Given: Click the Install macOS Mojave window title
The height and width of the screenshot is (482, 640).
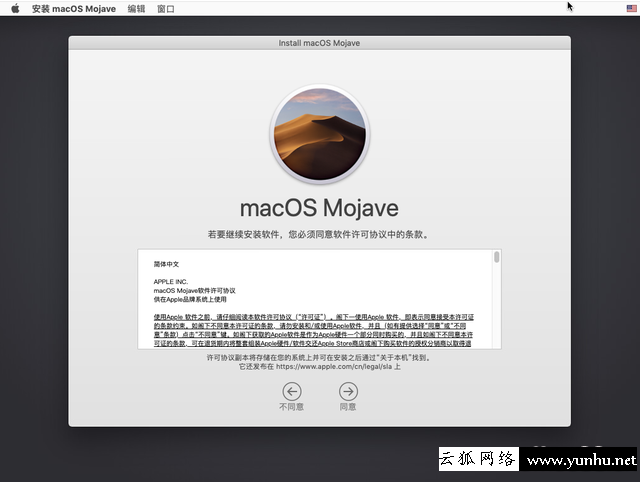Looking at the screenshot, I should 319,43.
